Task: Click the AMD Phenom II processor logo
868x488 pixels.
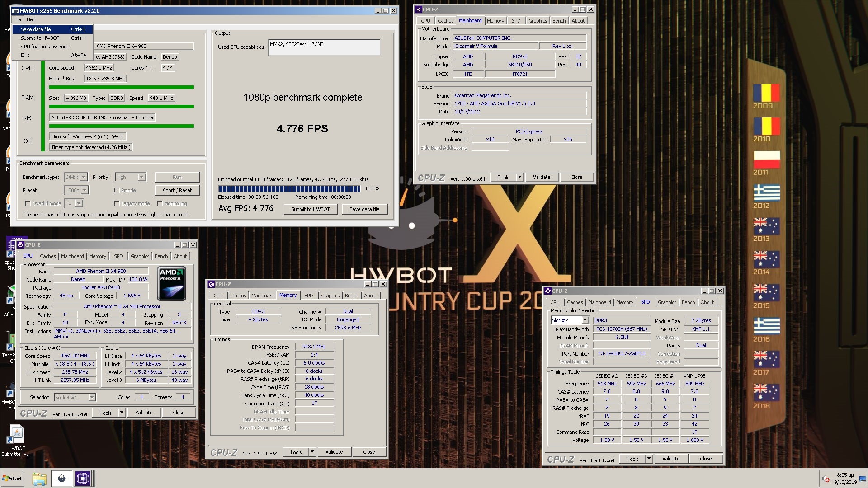Action: [x=172, y=284]
